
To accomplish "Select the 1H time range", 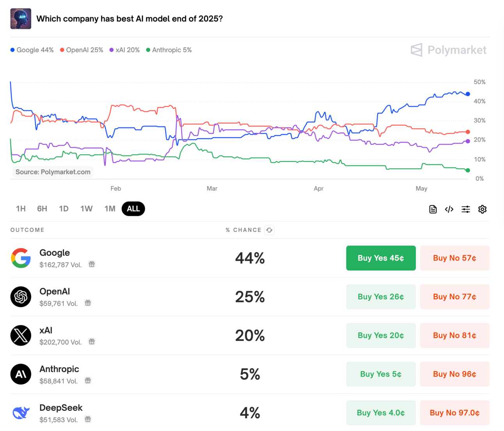I will [x=21, y=209].
